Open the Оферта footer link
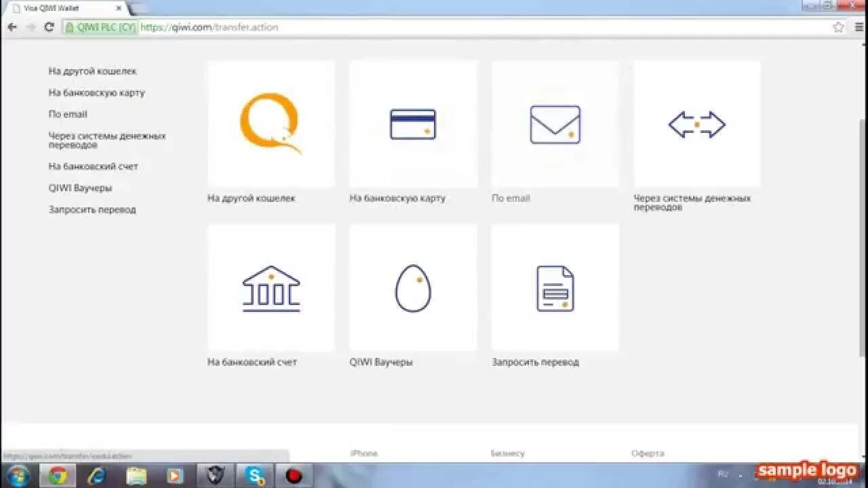 (648, 453)
